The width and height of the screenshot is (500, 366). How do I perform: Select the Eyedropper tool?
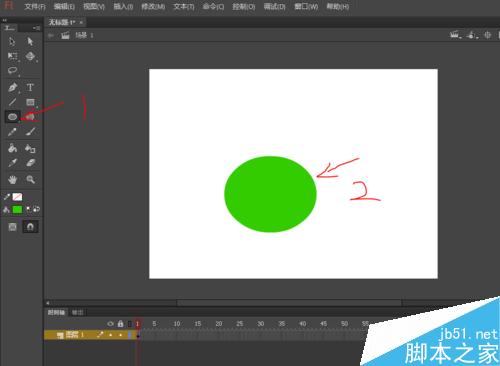tap(12, 163)
